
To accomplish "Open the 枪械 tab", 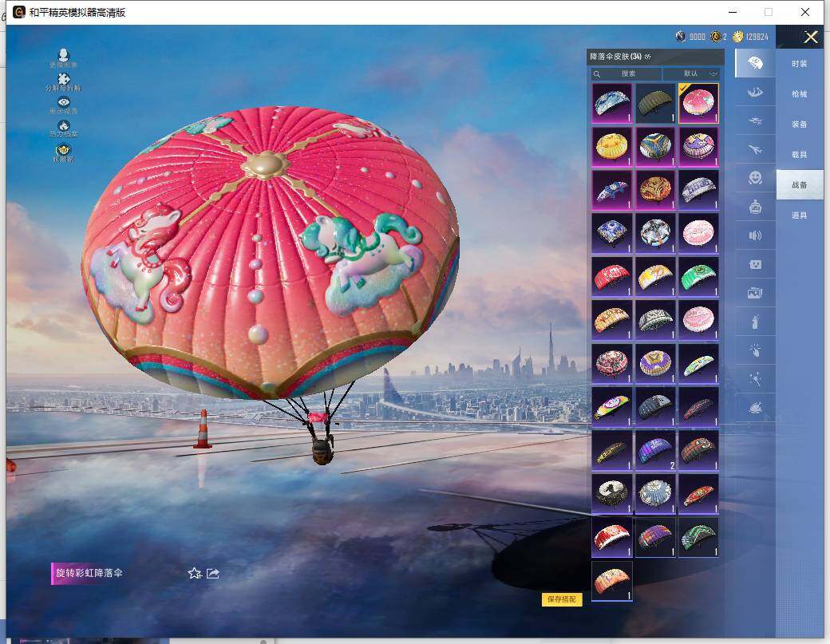I will 799,93.
